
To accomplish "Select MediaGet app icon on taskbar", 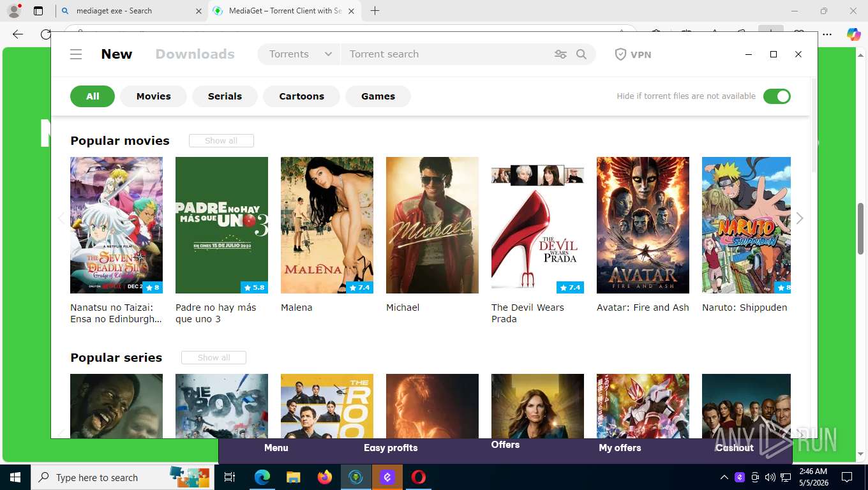I will [356, 477].
